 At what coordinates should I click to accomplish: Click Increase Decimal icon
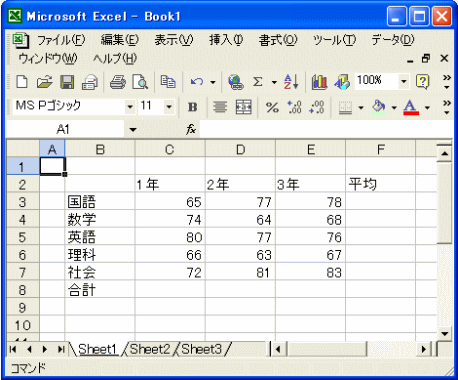(294, 107)
